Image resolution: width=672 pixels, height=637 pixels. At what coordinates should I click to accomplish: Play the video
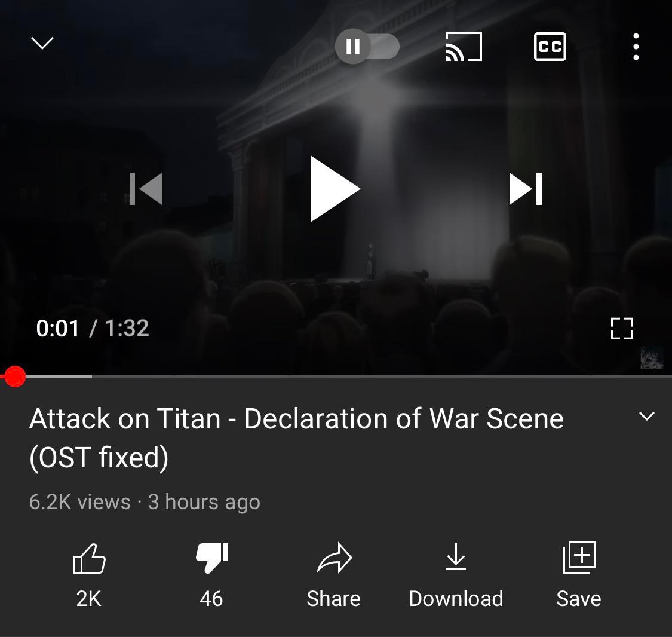[x=335, y=189]
